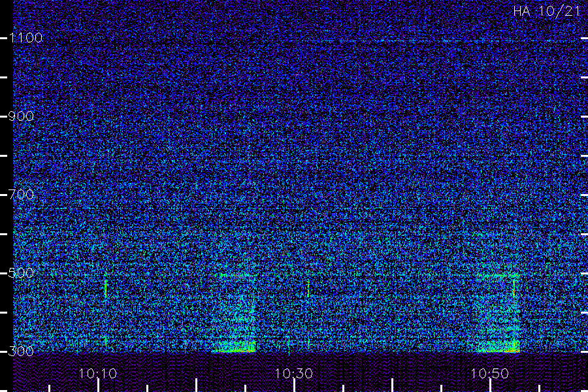Viewport: 588px width, 392px height.
Task: Click the 900 frequency axis label
Action: click(x=21, y=116)
